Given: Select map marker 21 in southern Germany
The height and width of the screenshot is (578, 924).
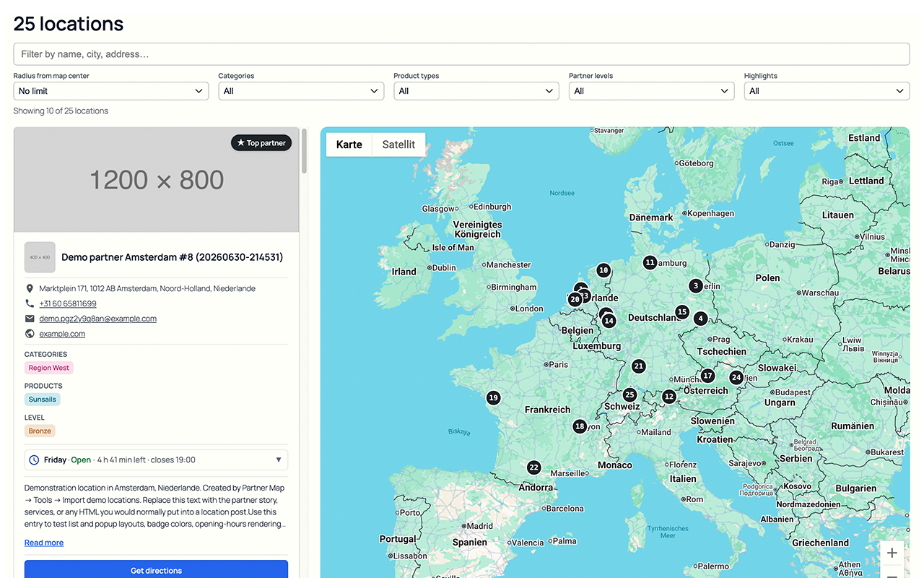Looking at the screenshot, I should coord(638,366).
